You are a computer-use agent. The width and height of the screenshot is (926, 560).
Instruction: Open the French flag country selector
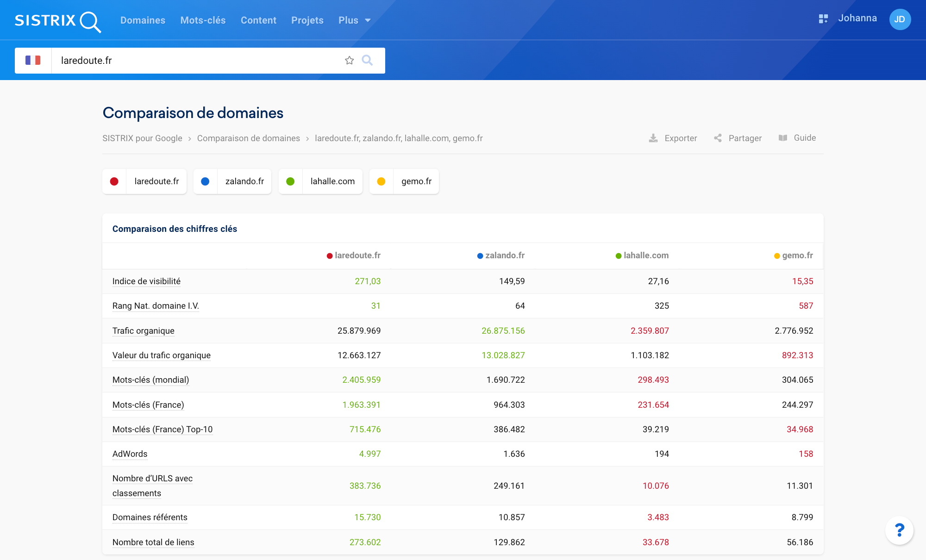point(33,61)
